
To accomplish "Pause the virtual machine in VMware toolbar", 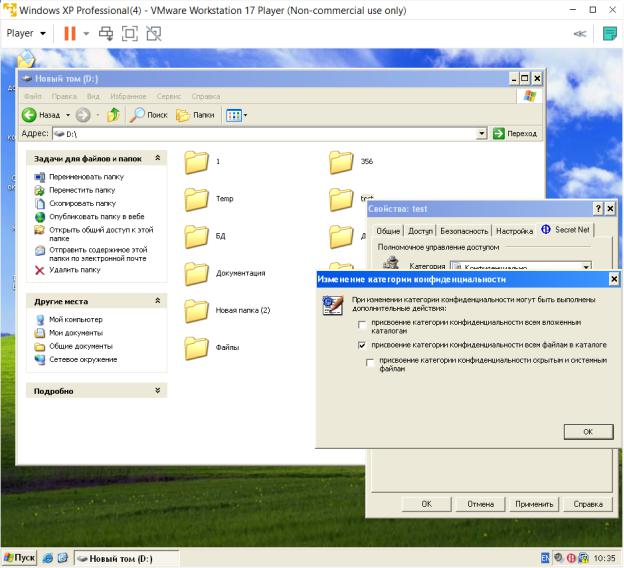I will 70,33.
